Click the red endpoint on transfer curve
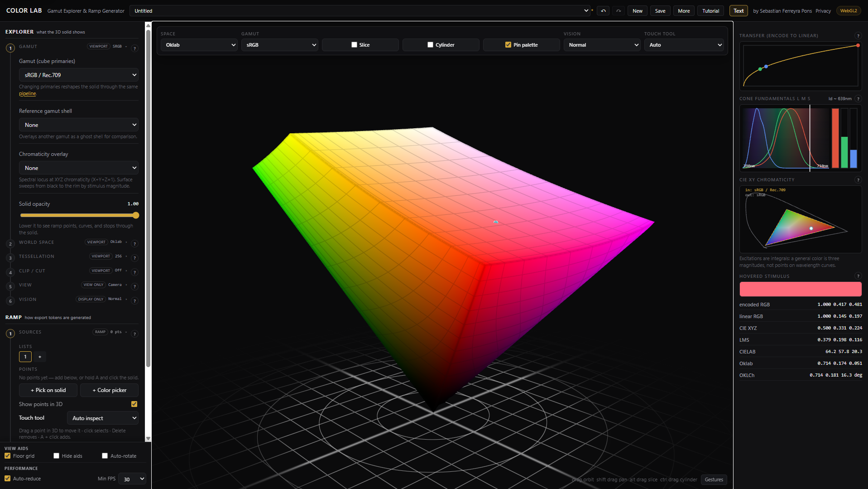Viewport: 868px width, 489px height. (x=858, y=45)
